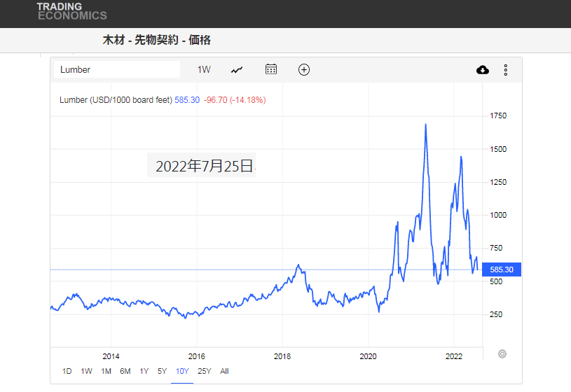Show All historical data range

pyautogui.click(x=224, y=371)
